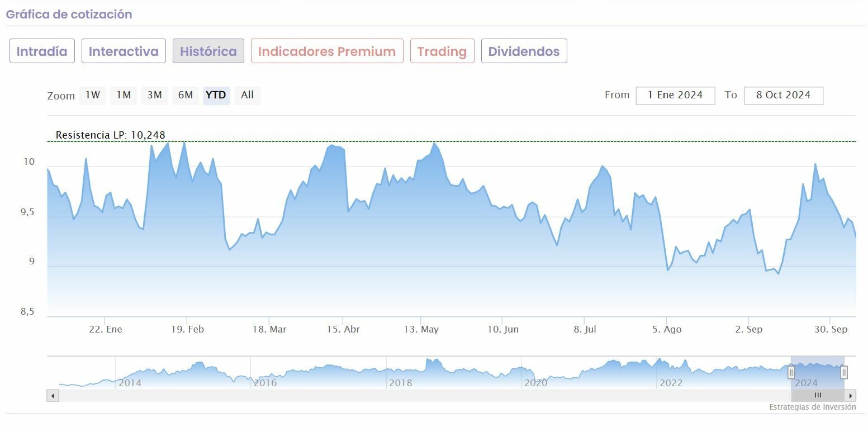
Task: Set zoom range to 1W
Action: click(x=93, y=95)
